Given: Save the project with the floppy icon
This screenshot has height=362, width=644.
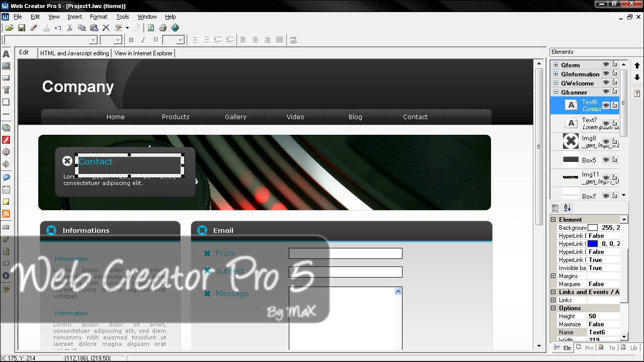Looking at the screenshot, I should 22,28.
